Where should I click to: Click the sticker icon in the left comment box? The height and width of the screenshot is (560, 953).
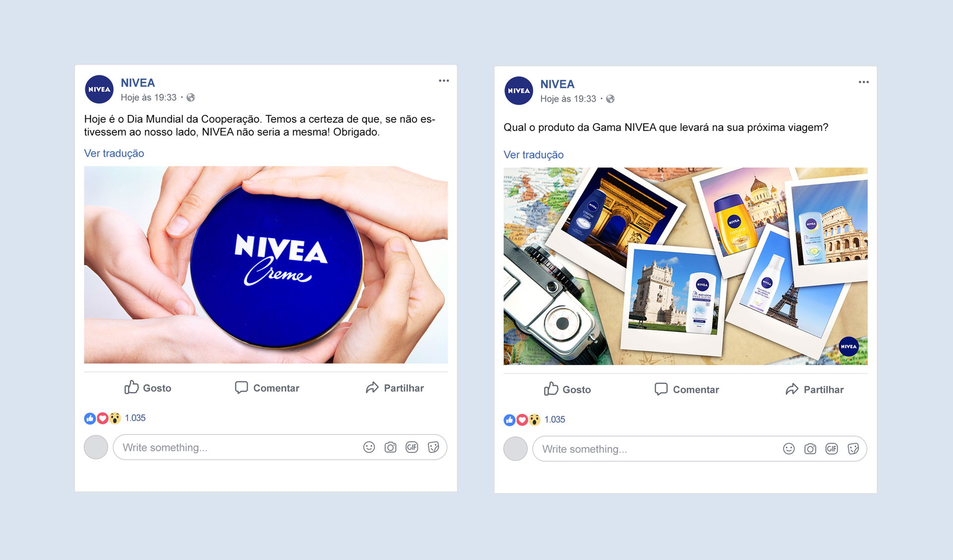433,447
